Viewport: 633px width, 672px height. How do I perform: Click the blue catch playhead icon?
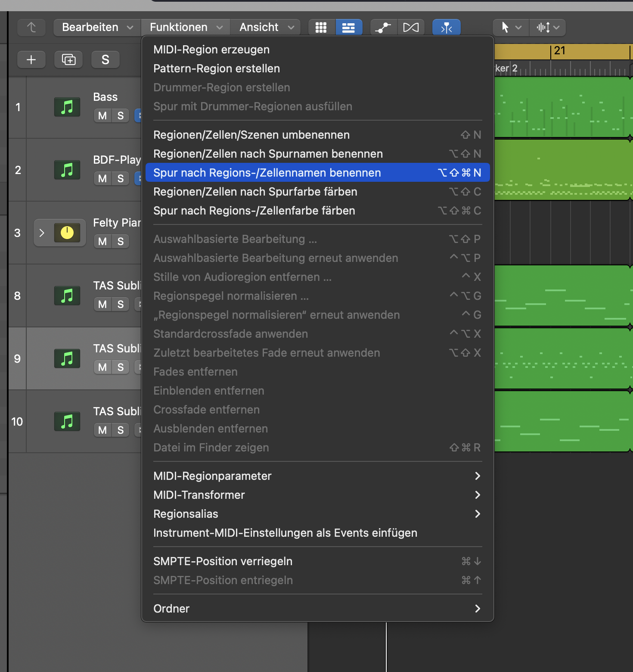point(447,28)
